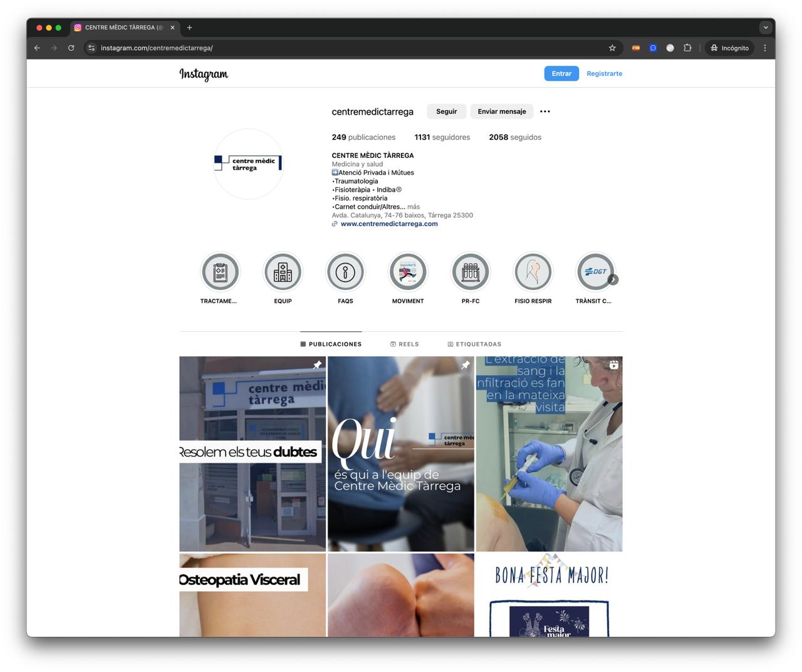This screenshot has height=672, width=802.
Task: Open the PR-FC story highlight
Action: click(471, 272)
